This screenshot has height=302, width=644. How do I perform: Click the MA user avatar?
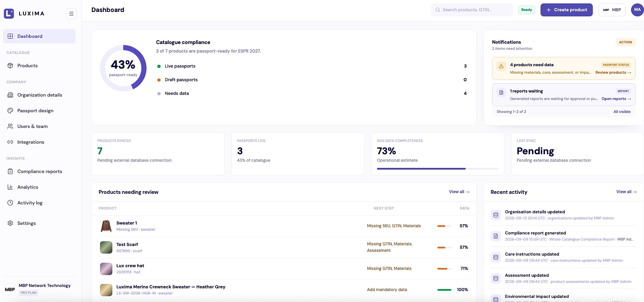coord(637,10)
